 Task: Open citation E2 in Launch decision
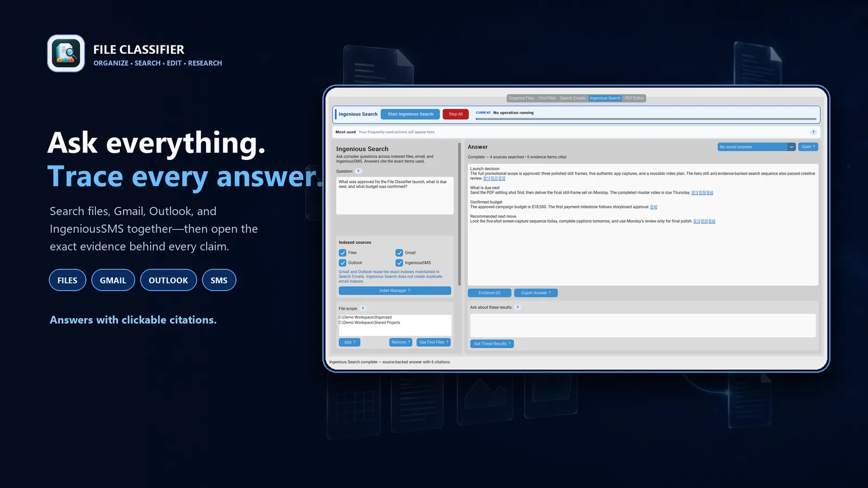tap(494, 178)
